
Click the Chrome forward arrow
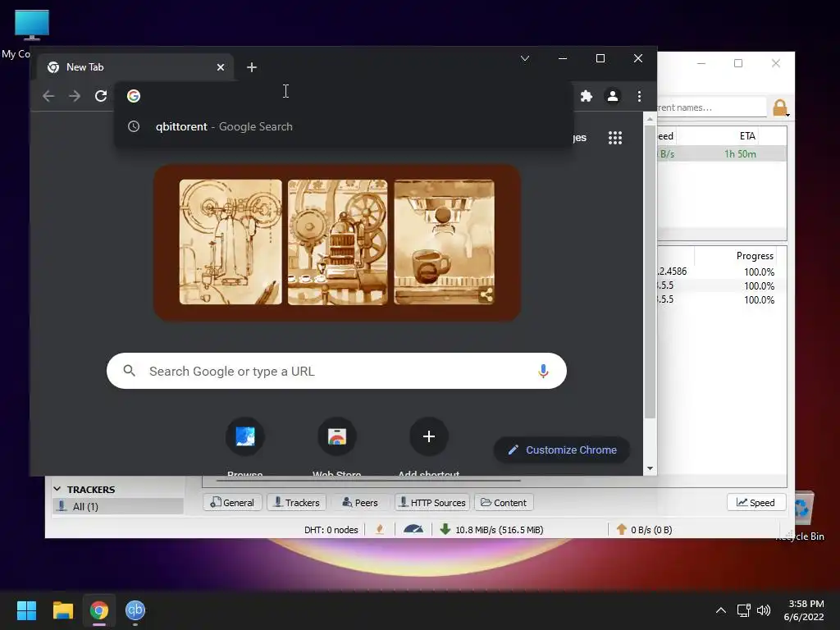click(75, 96)
